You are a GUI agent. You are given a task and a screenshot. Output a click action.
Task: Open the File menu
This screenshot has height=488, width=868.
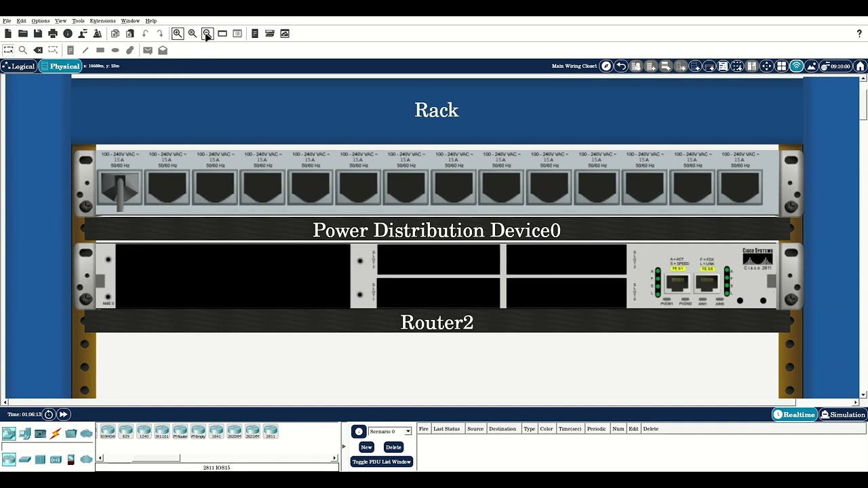(x=7, y=21)
